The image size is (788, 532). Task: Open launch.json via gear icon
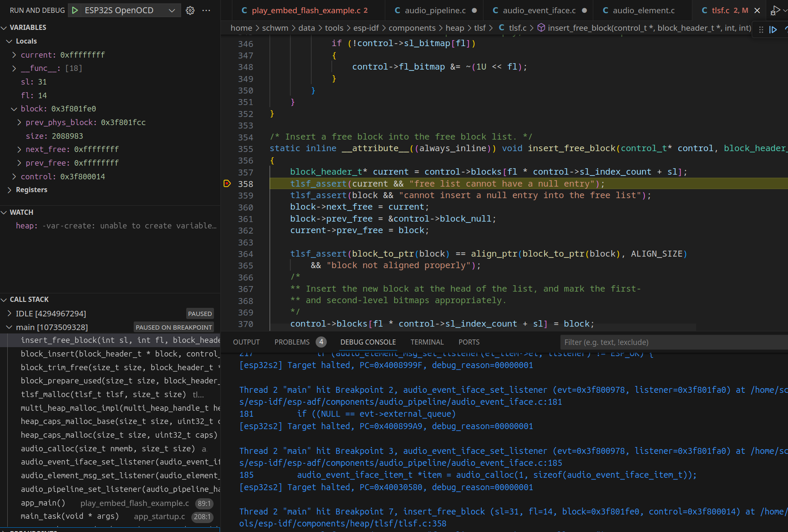190,10
